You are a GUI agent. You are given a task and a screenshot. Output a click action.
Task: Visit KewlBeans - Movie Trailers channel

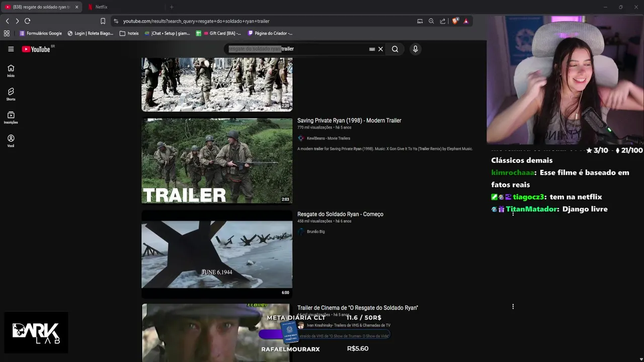click(x=329, y=138)
